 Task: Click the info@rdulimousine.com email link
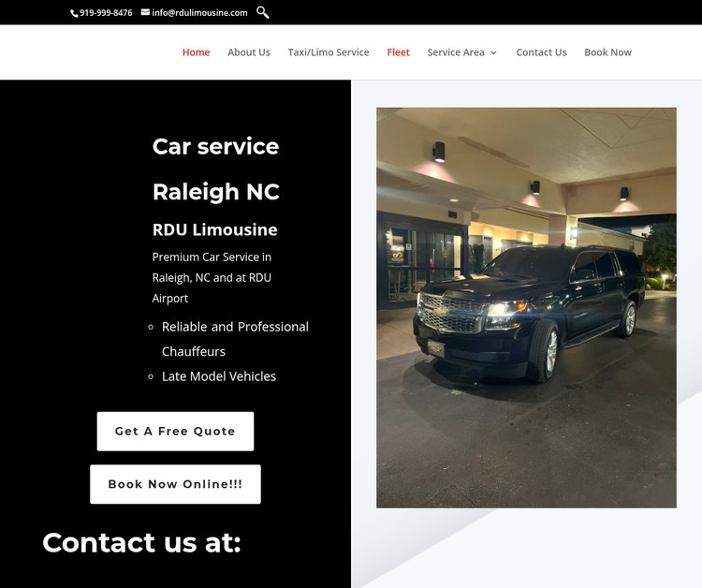coord(199,13)
